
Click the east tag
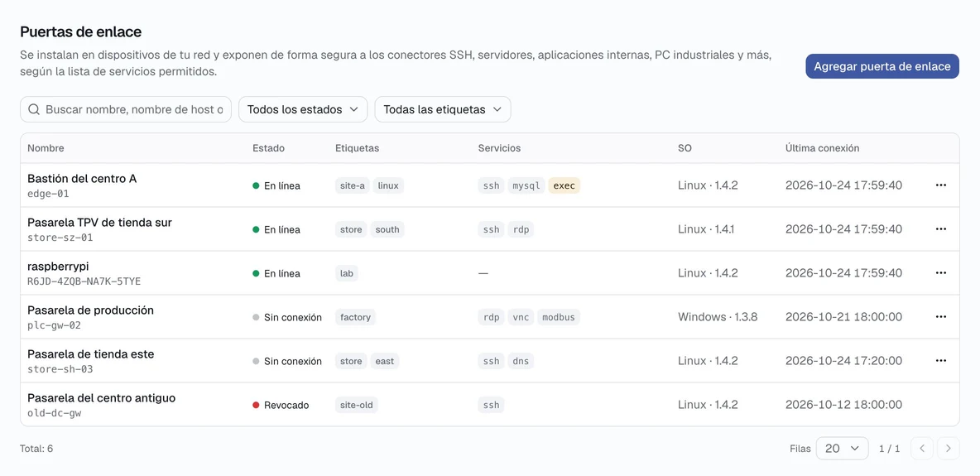[385, 361]
